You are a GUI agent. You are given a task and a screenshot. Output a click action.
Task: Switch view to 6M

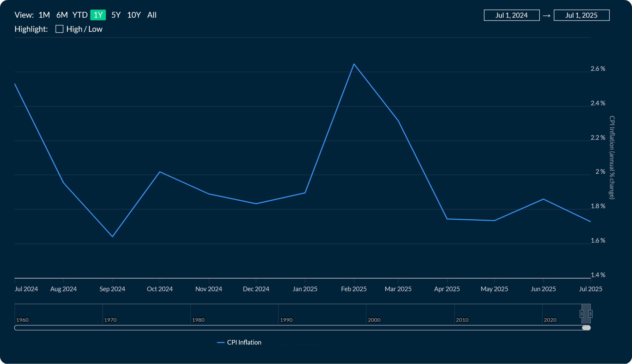pyautogui.click(x=62, y=15)
